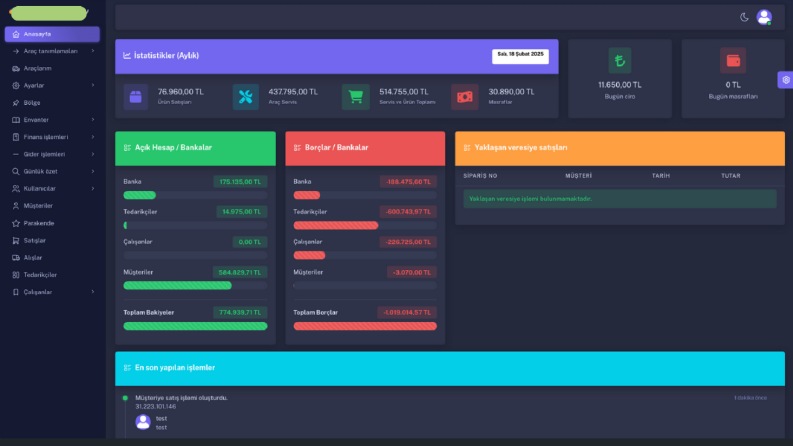Click the Araçlarım vehicle icon

point(16,68)
